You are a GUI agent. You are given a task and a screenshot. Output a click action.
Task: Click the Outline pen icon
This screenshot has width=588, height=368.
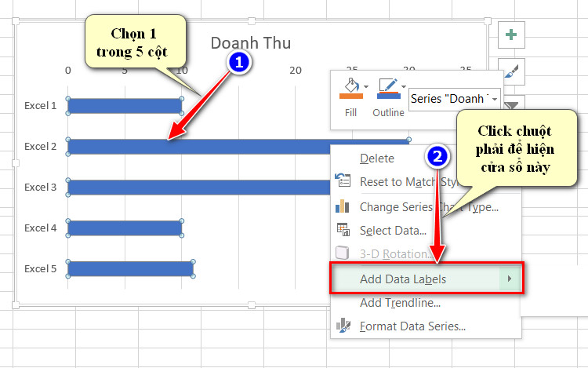pos(388,85)
